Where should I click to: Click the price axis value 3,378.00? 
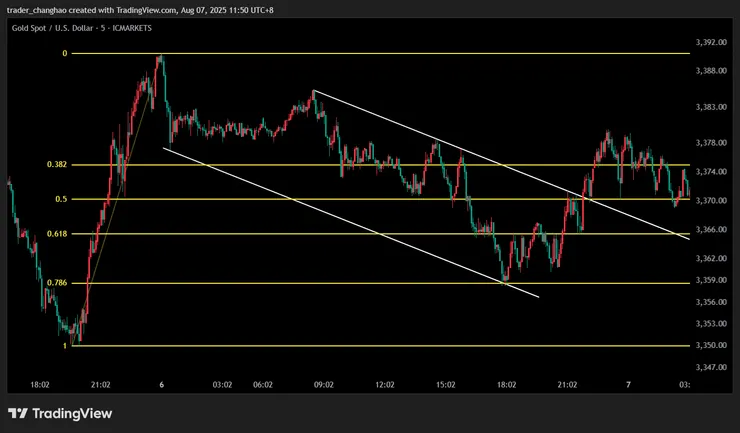tap(711, 143)
